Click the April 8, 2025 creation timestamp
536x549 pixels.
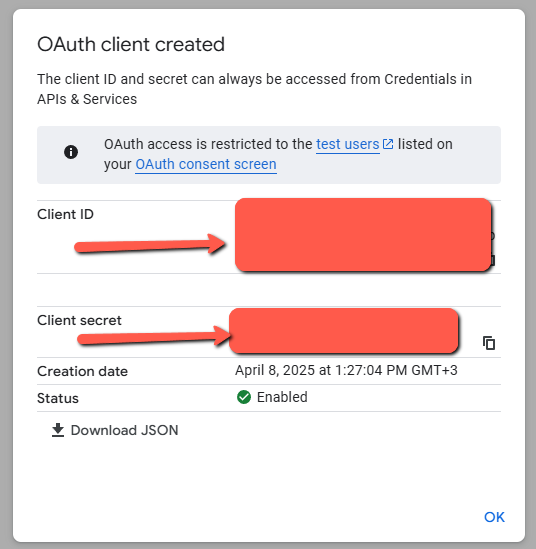click(346, 370)
